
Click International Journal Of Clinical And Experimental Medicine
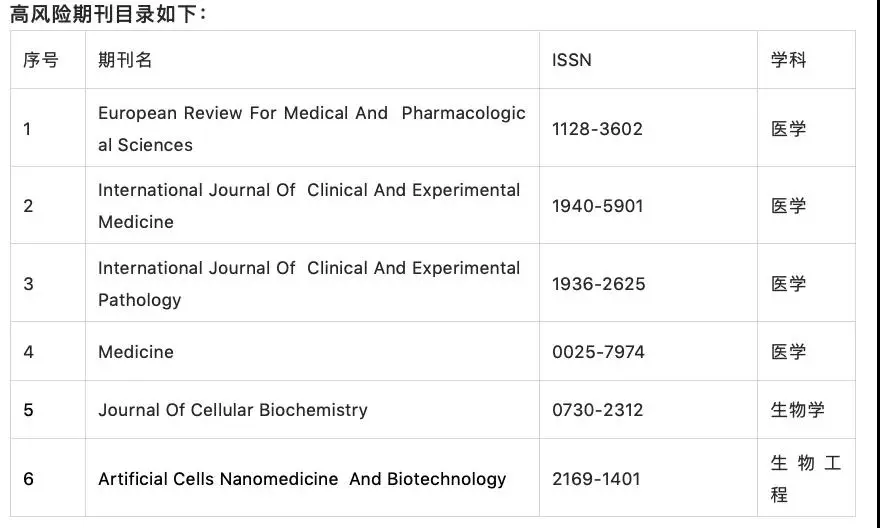click(309, 205)
